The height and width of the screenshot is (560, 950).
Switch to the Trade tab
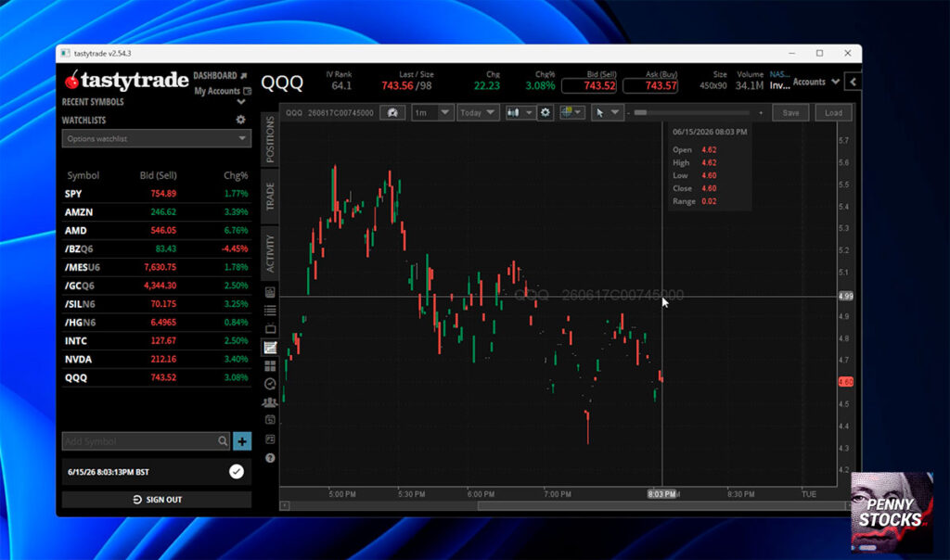pos(270,197)
